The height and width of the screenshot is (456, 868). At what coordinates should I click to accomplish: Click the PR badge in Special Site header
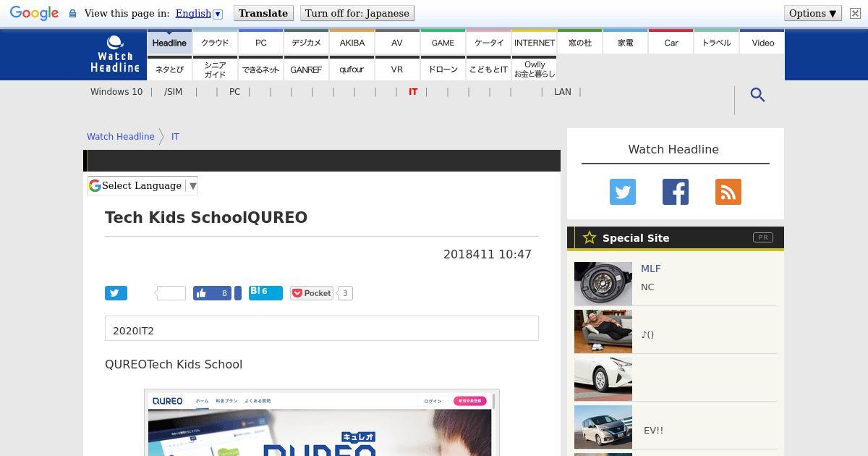click(763, 237)
